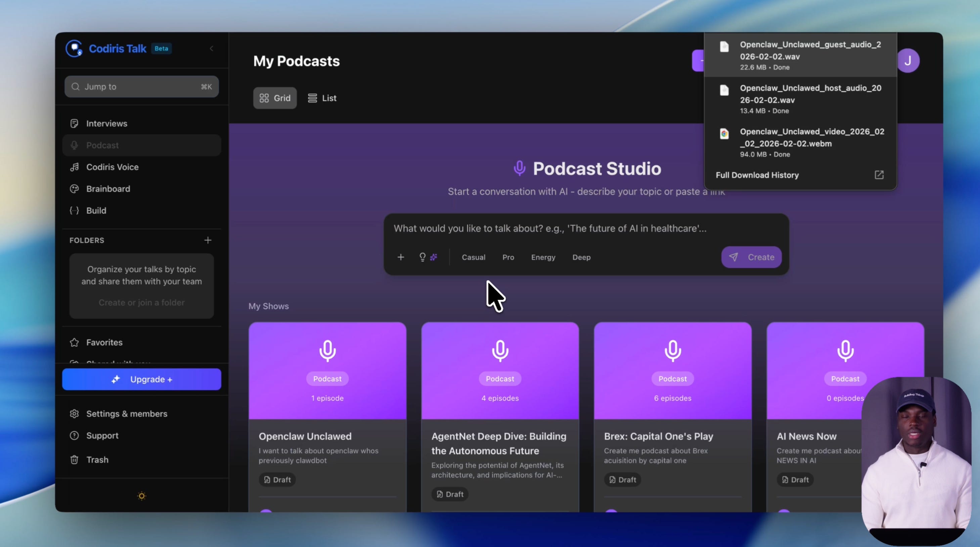Click the Interviews sidebar icon
Viewport: 980px width, 547px height.
click(74, 123)
